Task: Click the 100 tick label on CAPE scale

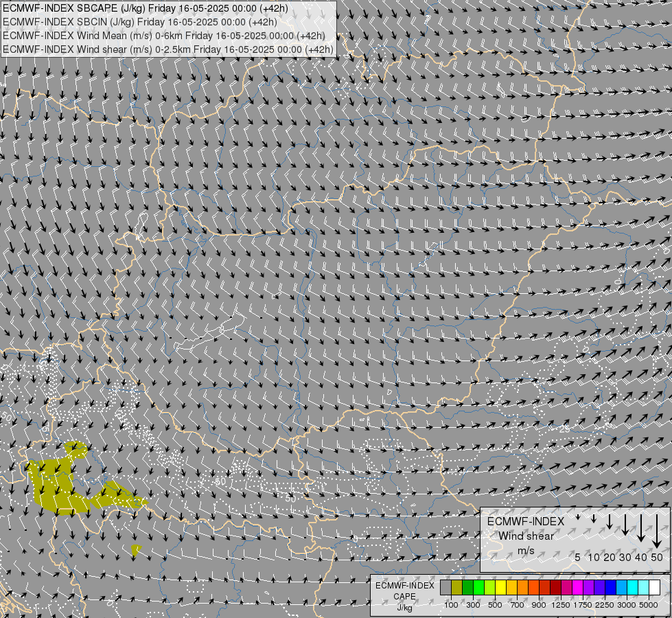Action: (x=451, y=605)
